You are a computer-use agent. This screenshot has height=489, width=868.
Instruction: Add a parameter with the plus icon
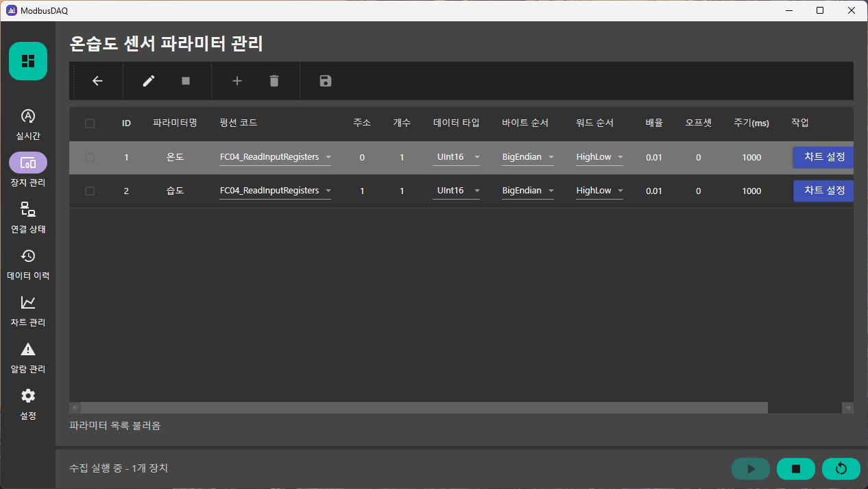point(237,81)
